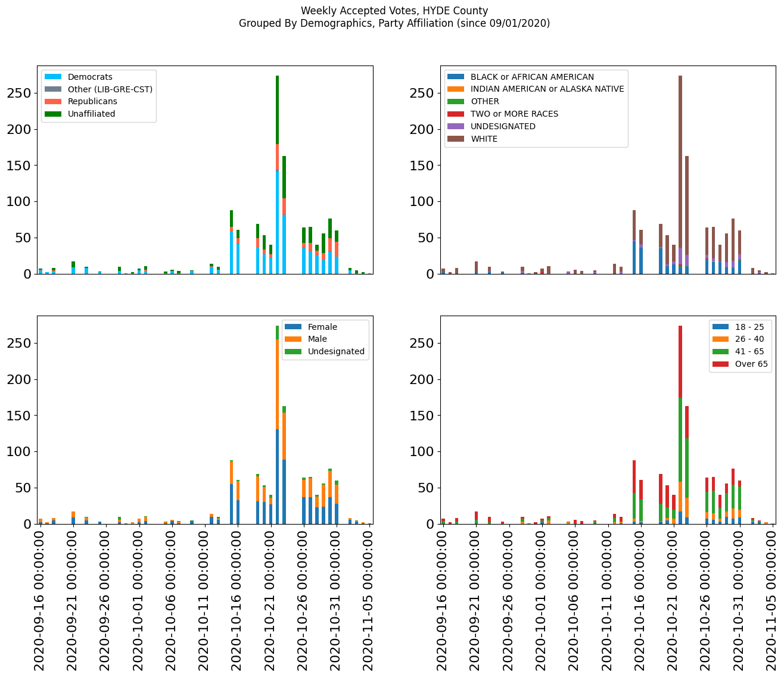Select the '18 - 25' legend label

tap(749, 327)
